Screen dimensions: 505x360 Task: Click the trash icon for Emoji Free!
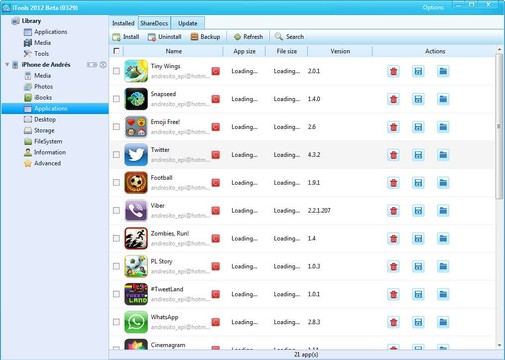click(394, 127)
